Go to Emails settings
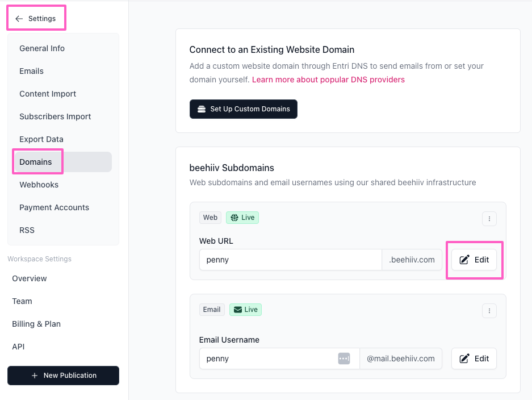Image resolution: width=532 pixels, height=400 pixels. pyautogui.click(x=31, y=71)
